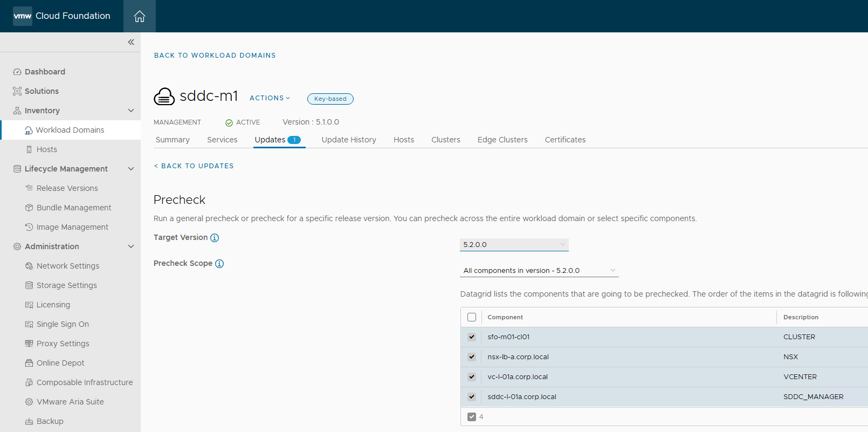Expand the ACTIONS dropdown menu
This screenshot has width=868, height=432.
270,98
